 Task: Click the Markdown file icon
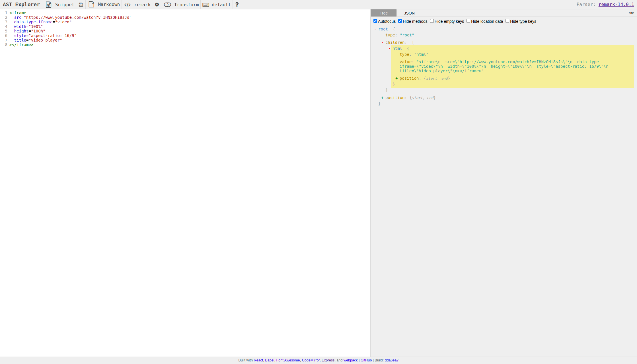(x=91, y=5)
